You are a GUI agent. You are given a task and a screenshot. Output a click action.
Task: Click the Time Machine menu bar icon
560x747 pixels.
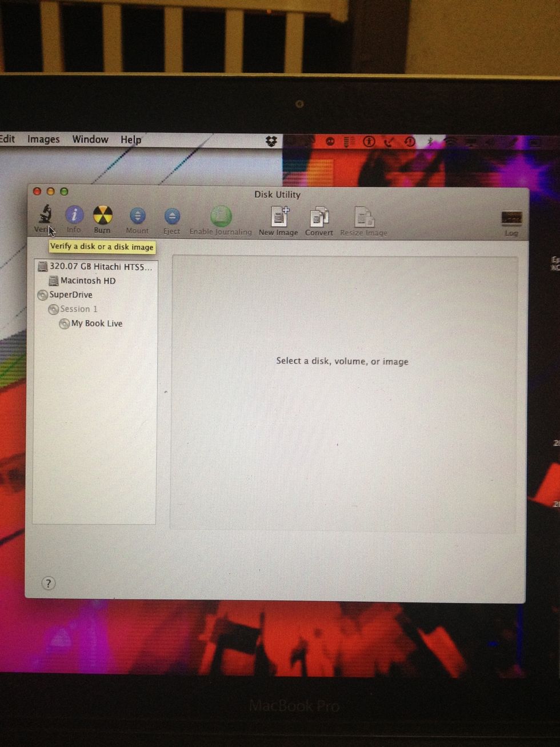(410, 141)
